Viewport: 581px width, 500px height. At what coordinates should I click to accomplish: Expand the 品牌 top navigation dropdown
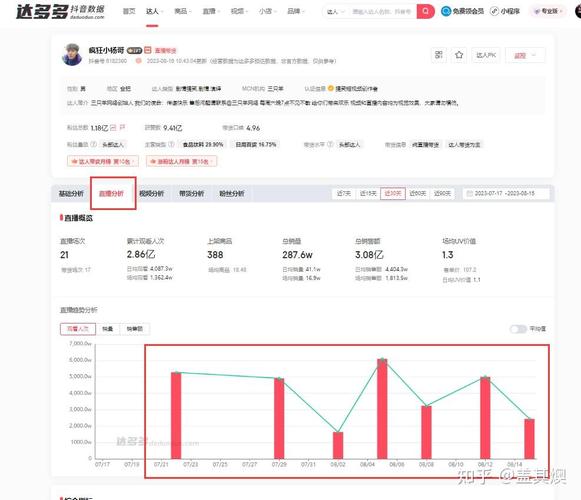(x=296, y=11)
